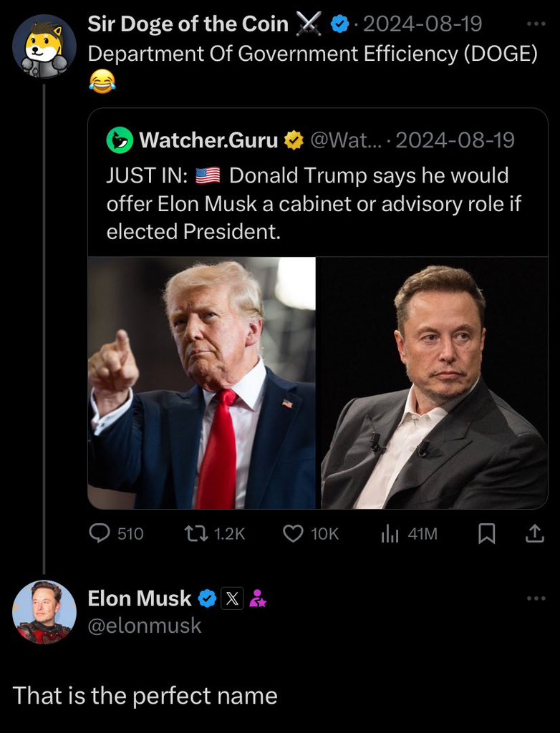The height and width of the screenshot is (733, 560).
Task: Like the tweet via heart icon
Action: [x=294, y=533]
